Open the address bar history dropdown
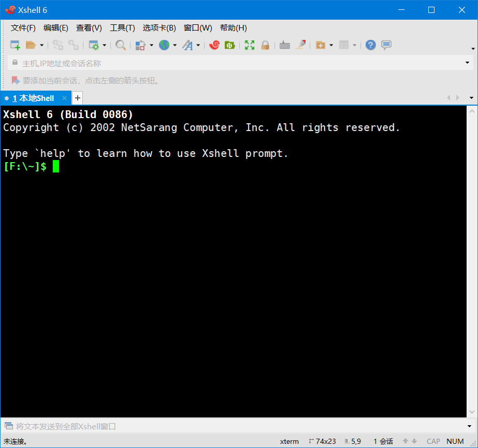Image resolution: width=478 pixels, height=448 pixels. point(467,63)
